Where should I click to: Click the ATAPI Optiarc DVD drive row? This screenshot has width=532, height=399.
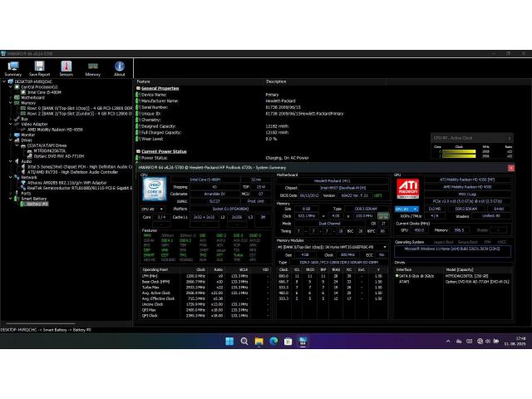pyautogui.click(x=453, y=282)
